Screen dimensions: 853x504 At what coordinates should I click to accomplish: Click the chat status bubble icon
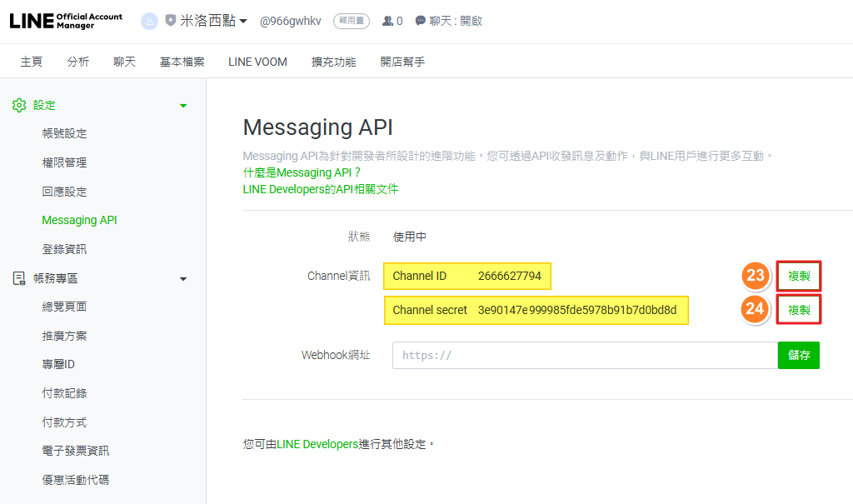click(x=421, y=21)
